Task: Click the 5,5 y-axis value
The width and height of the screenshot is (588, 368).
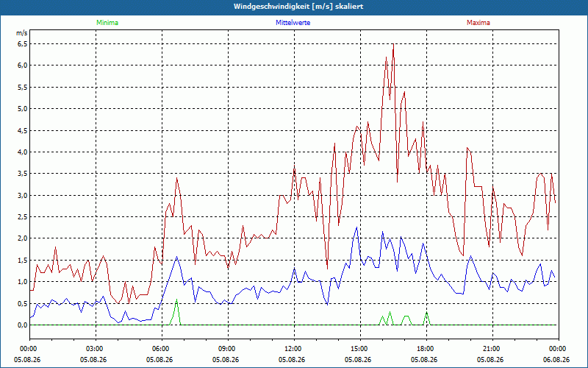Action: [x=22, y=87]
